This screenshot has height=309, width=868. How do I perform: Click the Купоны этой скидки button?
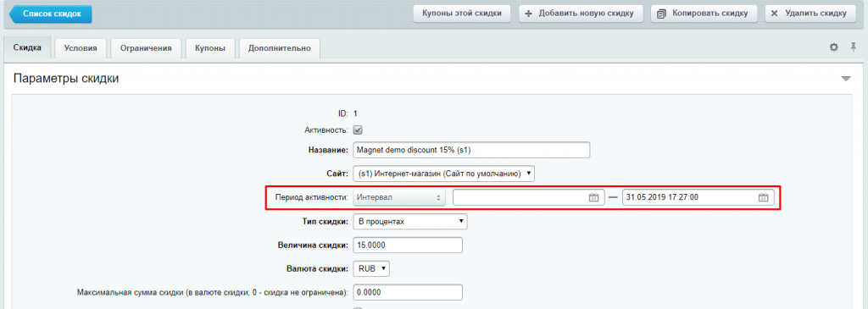tap(462, 14)
